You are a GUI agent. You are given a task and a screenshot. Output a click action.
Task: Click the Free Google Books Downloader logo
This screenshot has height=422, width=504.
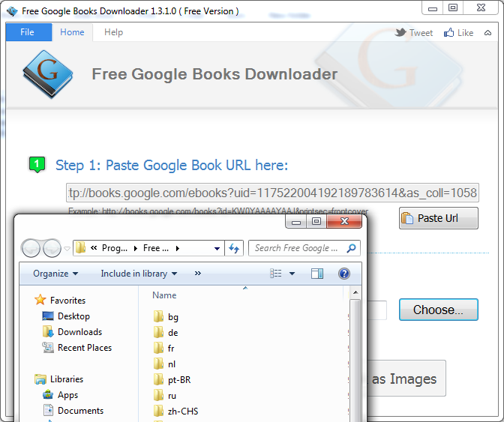pyautogui.click(x=48, y=74)
